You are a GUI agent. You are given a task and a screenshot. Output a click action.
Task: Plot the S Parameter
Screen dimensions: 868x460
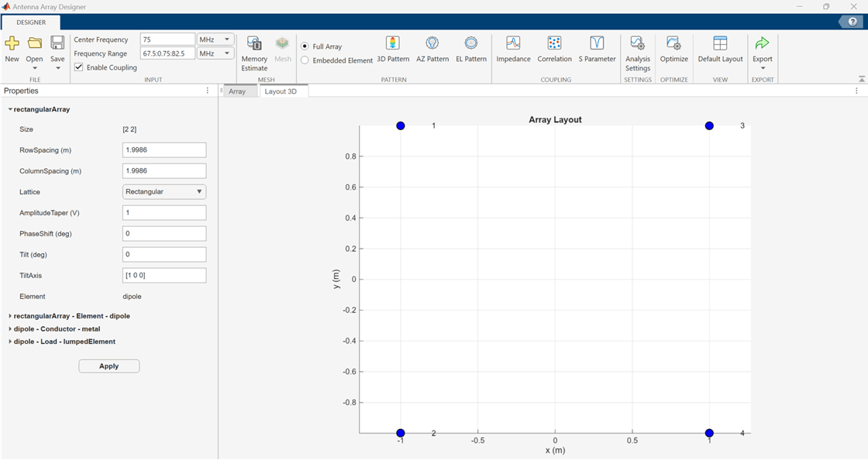(597, 43)
